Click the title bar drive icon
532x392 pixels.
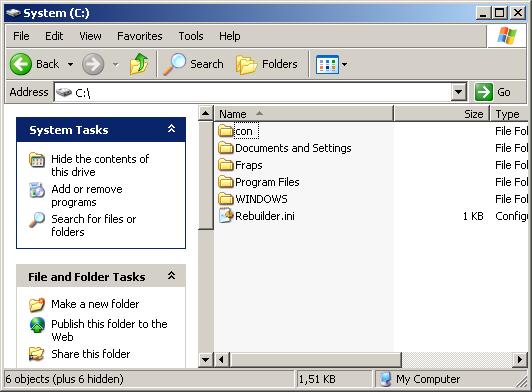tap(13, 13)
